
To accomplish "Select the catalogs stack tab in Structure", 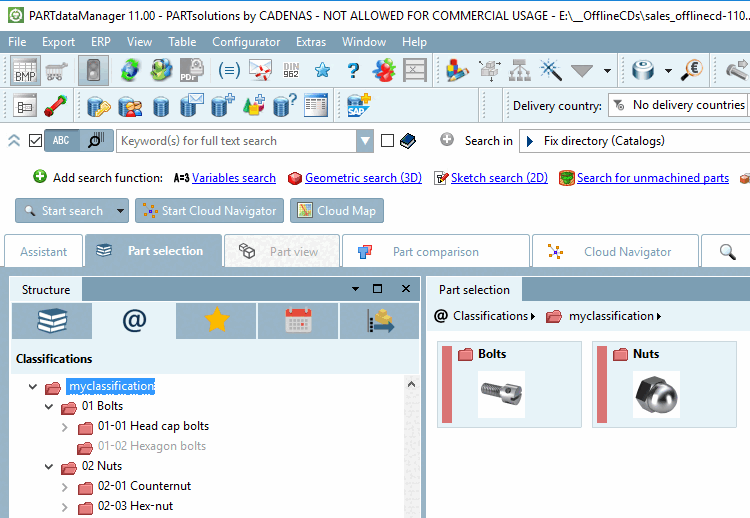I will [x=52, y=320].
